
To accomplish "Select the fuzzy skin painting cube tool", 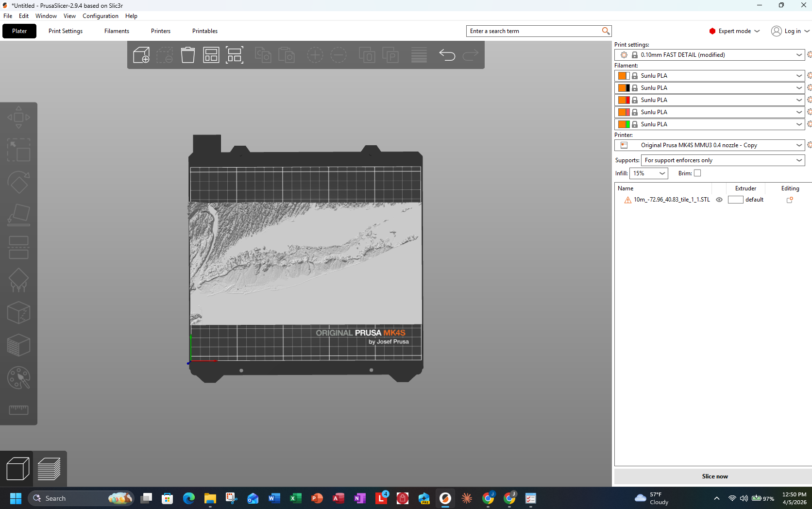I will [18, 345].
